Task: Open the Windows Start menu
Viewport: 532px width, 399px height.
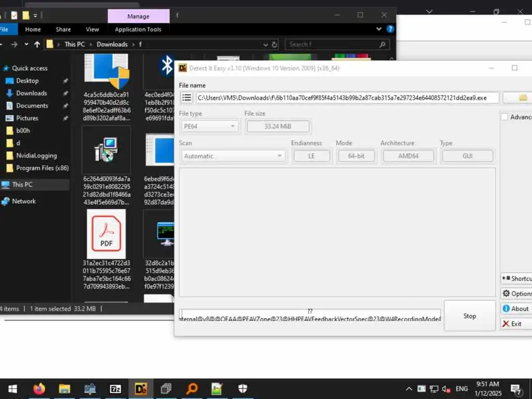Action: pos(12,389)
